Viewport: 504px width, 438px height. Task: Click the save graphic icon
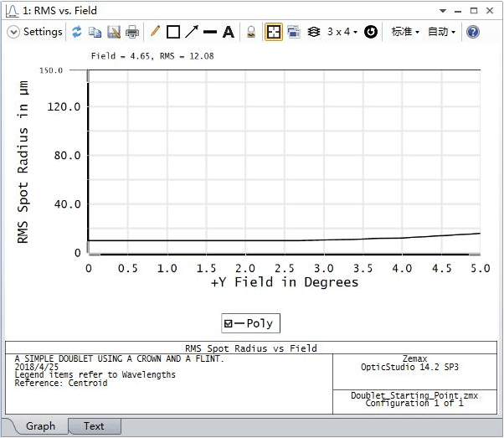click(x=114, y=32)
